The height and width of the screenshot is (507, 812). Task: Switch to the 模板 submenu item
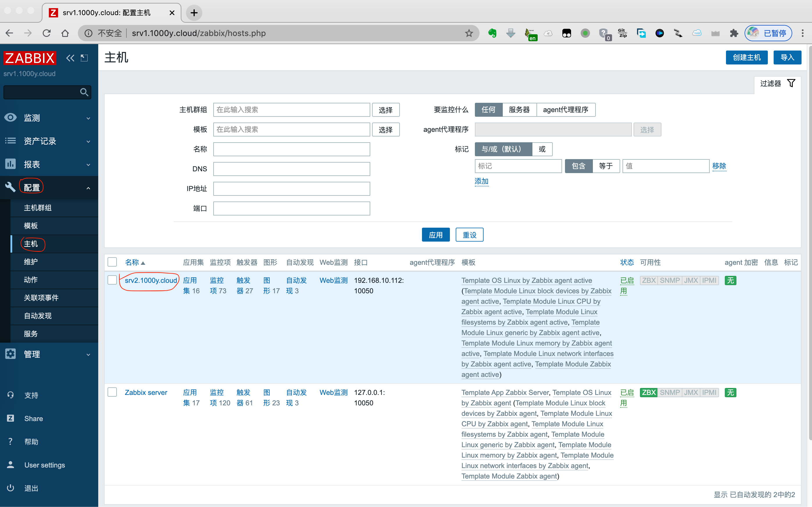coord(31,226)
